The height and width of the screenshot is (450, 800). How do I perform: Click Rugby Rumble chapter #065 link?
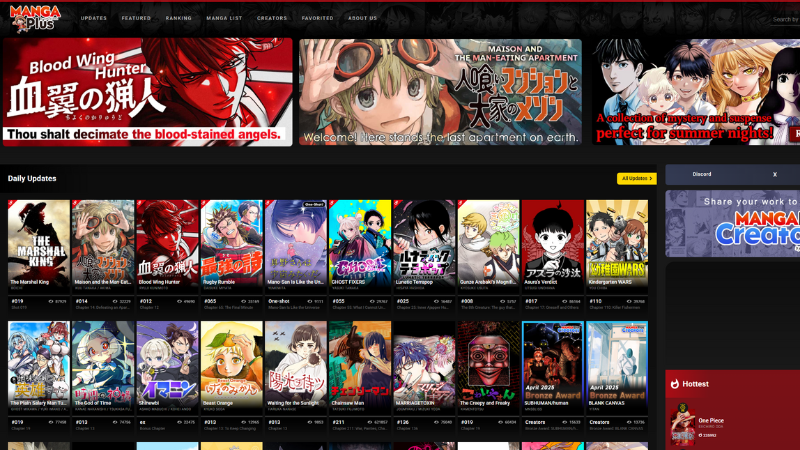pyautogui.click(x=210, y=301)
